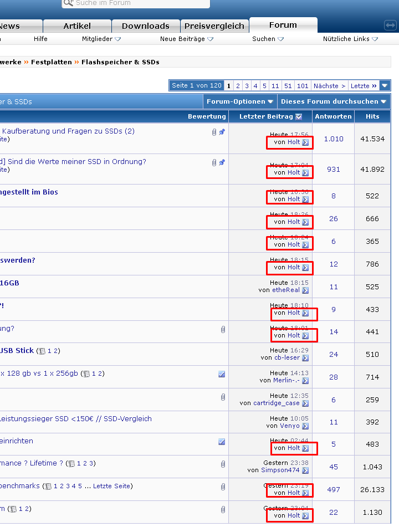Click multipage icon in benchmarks row
This screenshot has height=532, width=399.
48,487
